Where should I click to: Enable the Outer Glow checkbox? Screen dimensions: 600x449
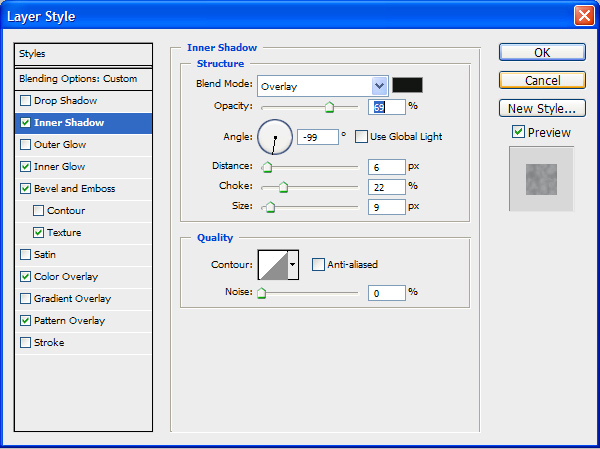click(25, 145)
